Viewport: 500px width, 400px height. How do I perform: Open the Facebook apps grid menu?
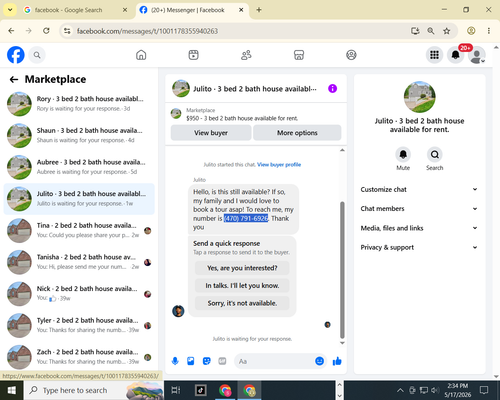click(x=434, y=55)
